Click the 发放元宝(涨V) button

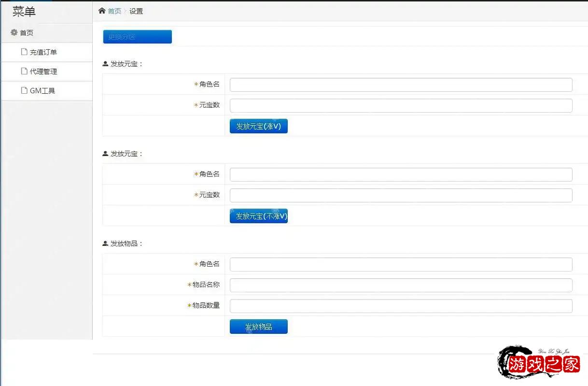(x=258, y=126)
